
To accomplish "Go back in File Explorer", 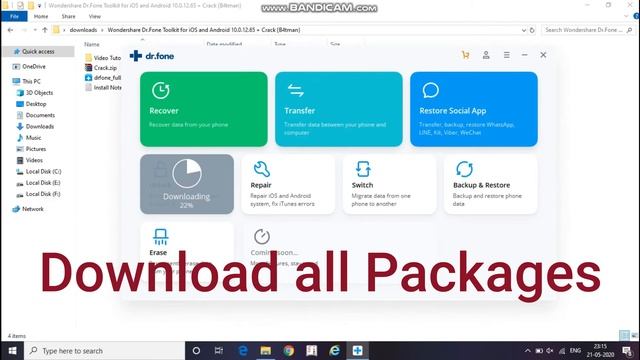I will [x=10, y=30].
